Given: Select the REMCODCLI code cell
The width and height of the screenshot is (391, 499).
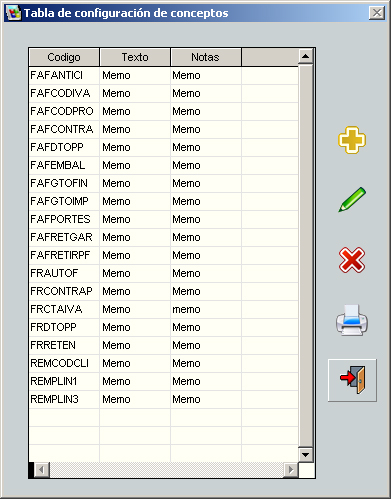Looking at the screenshot, I should (64, 363).
